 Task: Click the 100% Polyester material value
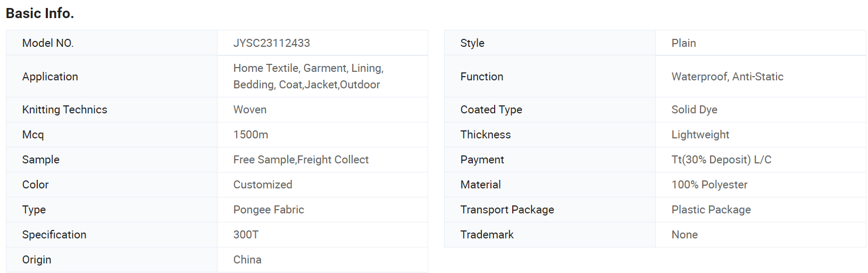click(709, 185)
